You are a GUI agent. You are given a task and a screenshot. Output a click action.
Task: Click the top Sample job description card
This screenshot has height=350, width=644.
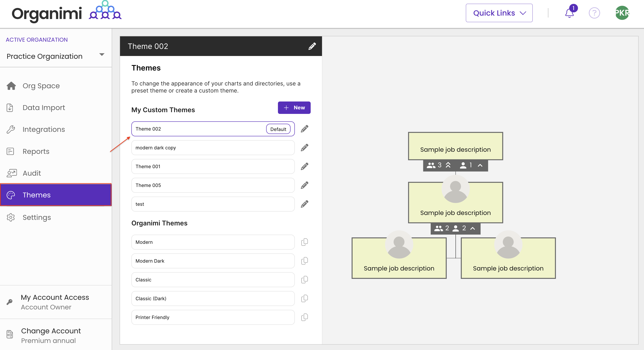pos(455,146)
